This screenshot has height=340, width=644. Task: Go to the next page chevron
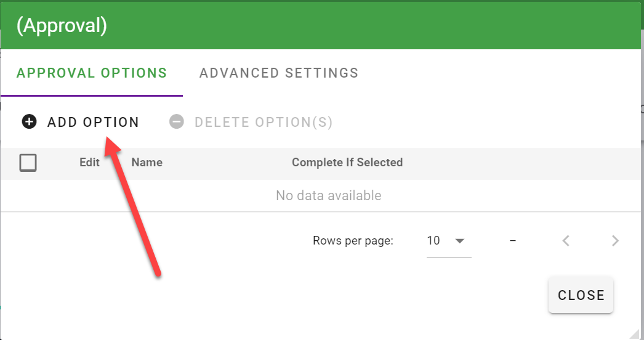[615, 241]
